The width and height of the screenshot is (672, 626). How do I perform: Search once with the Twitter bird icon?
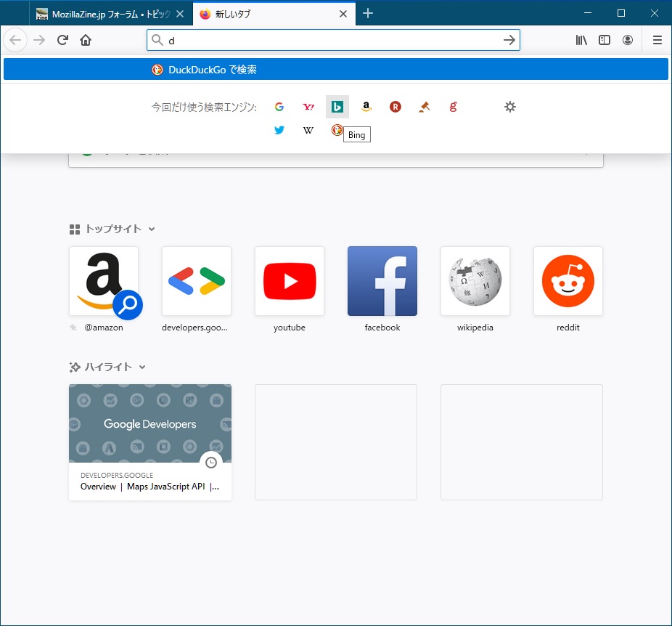pos(279,130)
